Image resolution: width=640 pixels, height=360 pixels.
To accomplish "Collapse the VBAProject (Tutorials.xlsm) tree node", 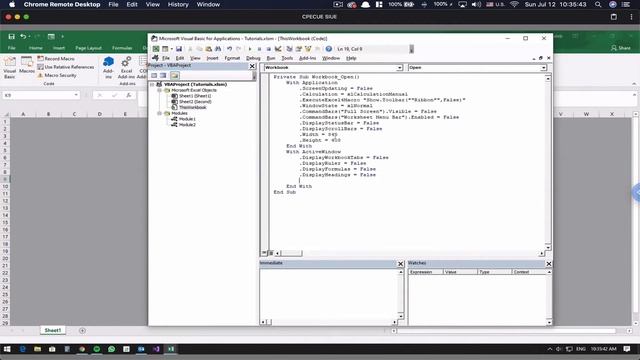I will 152,84.
